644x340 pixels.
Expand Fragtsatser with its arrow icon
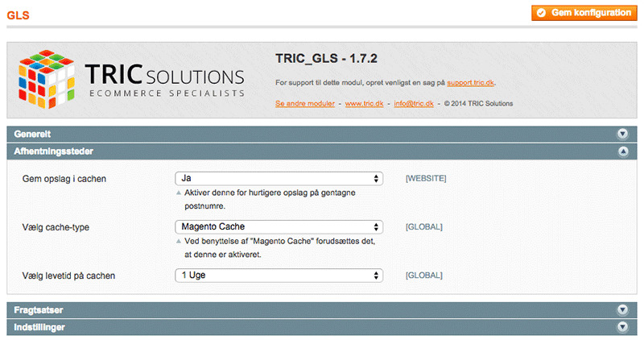point(621,310)
